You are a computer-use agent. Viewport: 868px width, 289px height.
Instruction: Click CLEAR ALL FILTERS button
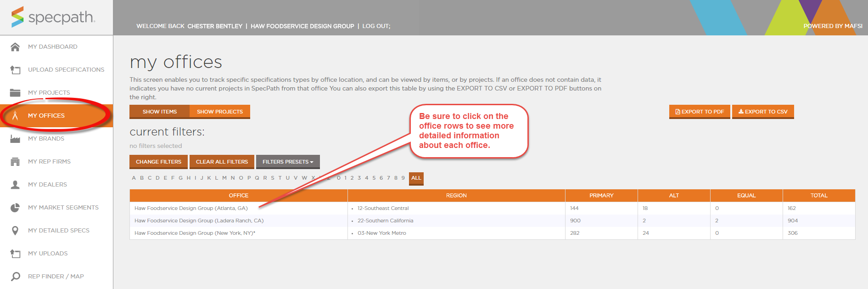pyautogui.click(x=222, y=162)
